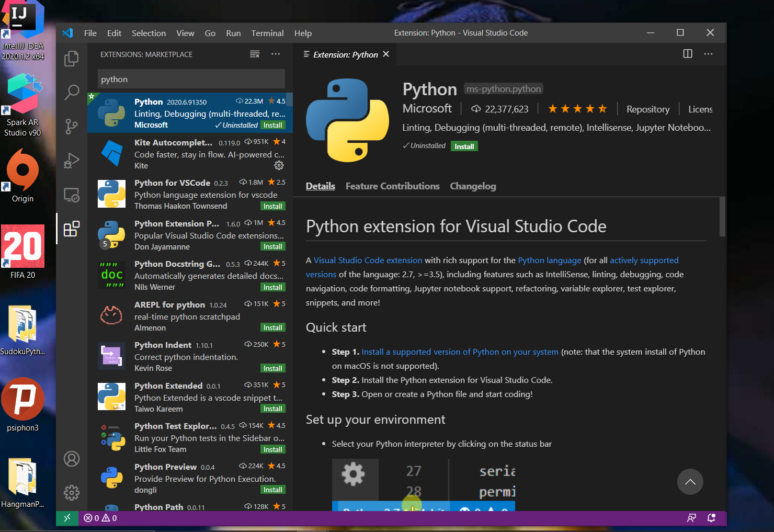
Task: Select the Details tab
Action: pyautogui.click(x=321, y=186)
